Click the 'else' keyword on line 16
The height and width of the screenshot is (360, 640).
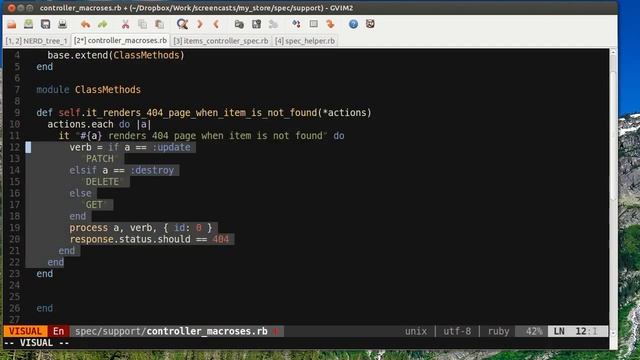tap(80, 193)
